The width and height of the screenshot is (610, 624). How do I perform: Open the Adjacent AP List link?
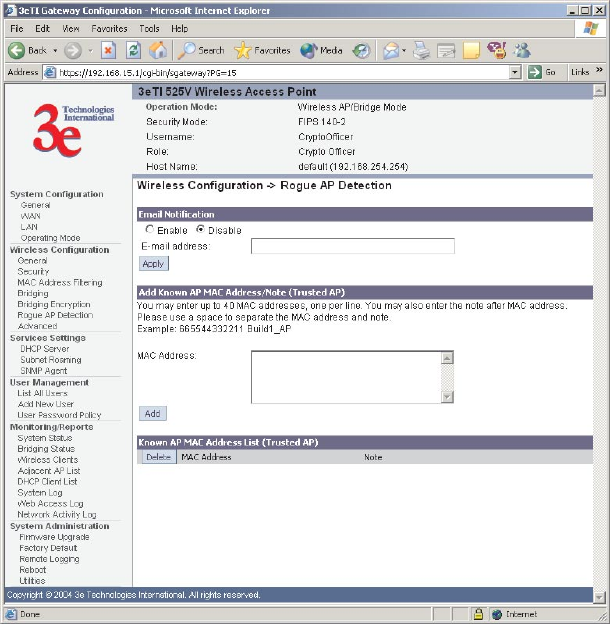[49, 471]
